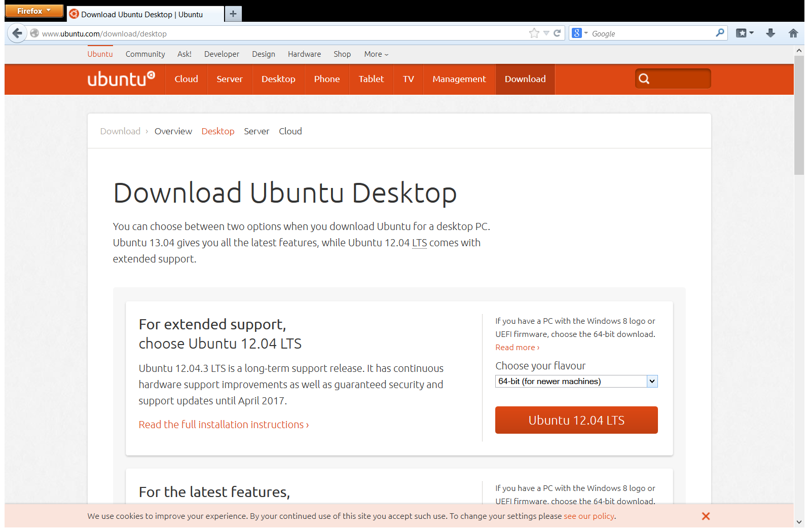
Task: Go to the home page icon
Action: pyautogui.click(x=793, y=33)
